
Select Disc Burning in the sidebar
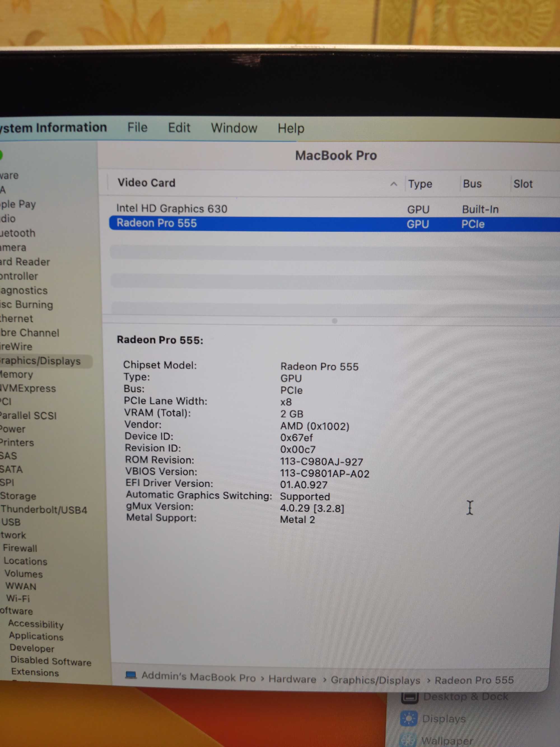(x=26, y=305)
